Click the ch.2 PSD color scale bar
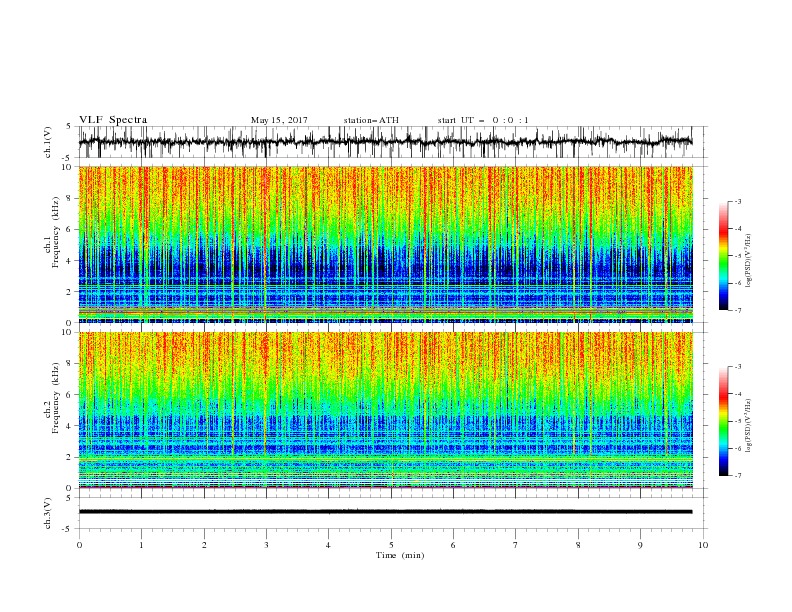 point(723,421)
